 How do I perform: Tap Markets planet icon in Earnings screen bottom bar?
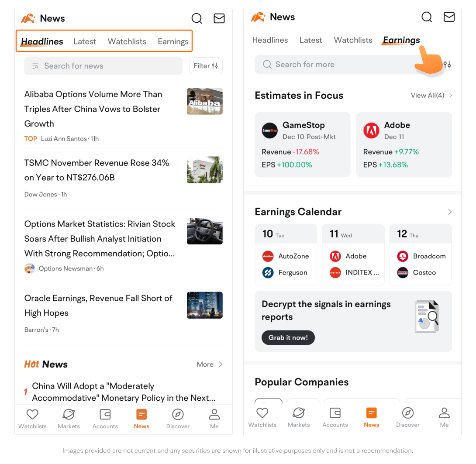[299, 413]
